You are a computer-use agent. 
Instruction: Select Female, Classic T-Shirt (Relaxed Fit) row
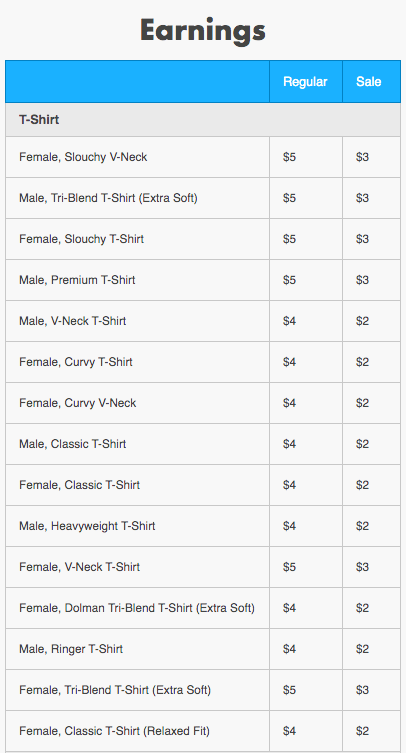(x=203, y=731)
